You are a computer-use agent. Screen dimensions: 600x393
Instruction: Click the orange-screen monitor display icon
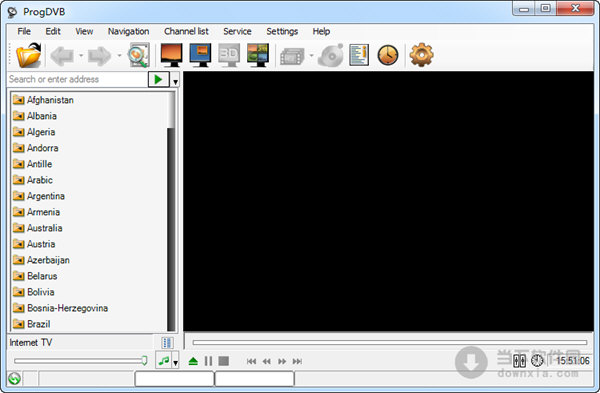(171, 55)
